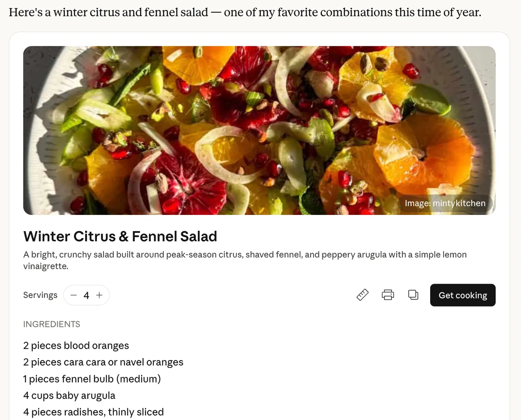521x420 pixels.
Task: Decrease servings with the minus button
Action: tap(74, 295)
